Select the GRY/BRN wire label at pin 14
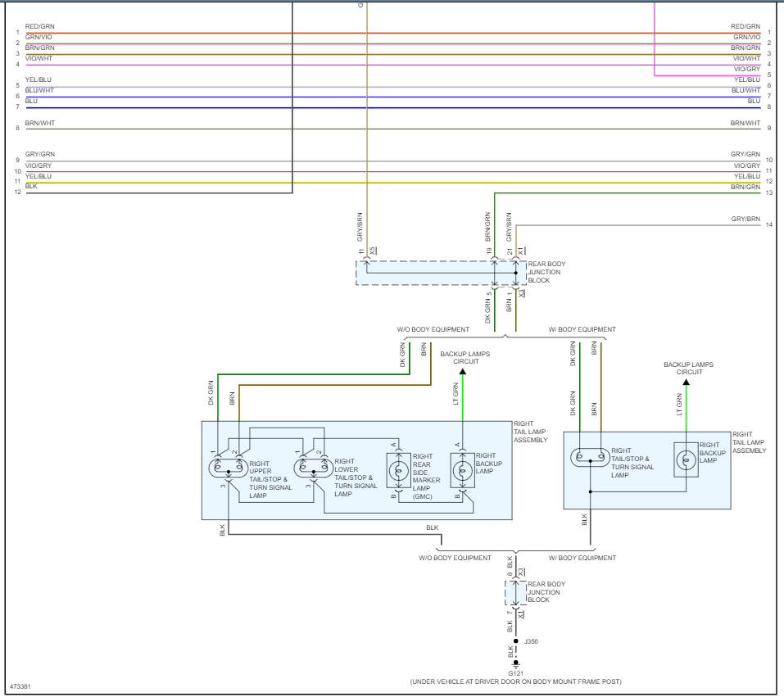The image size is (784, 697). coord(745,219)
